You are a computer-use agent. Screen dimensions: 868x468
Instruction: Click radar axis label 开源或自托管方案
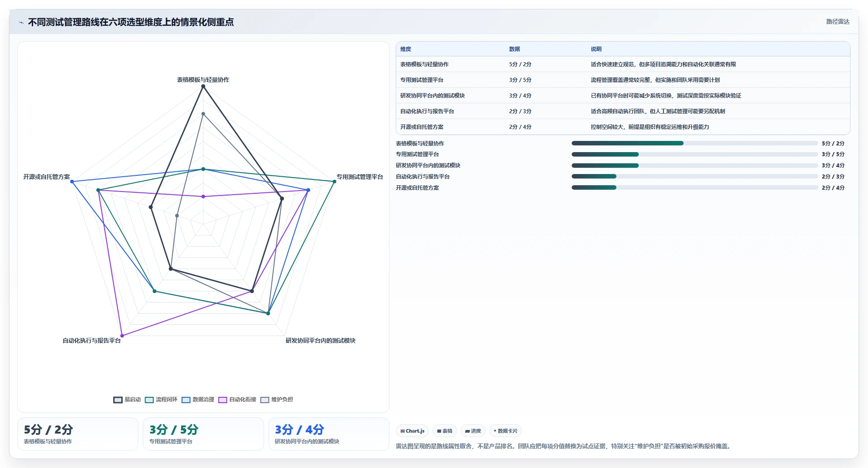47,177
